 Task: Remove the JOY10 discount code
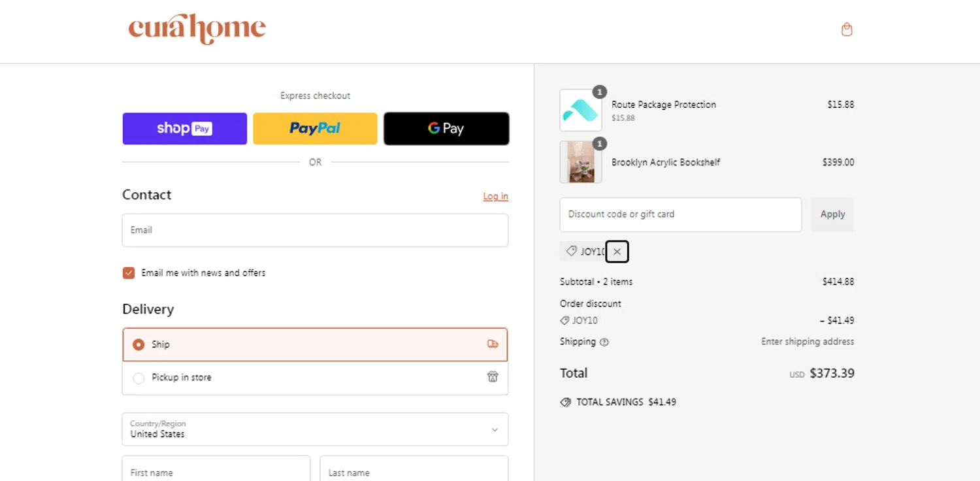pos(617,252)
